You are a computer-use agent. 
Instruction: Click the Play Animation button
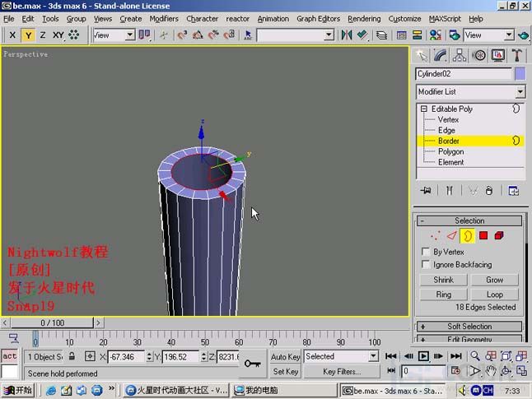coord(423,356)
